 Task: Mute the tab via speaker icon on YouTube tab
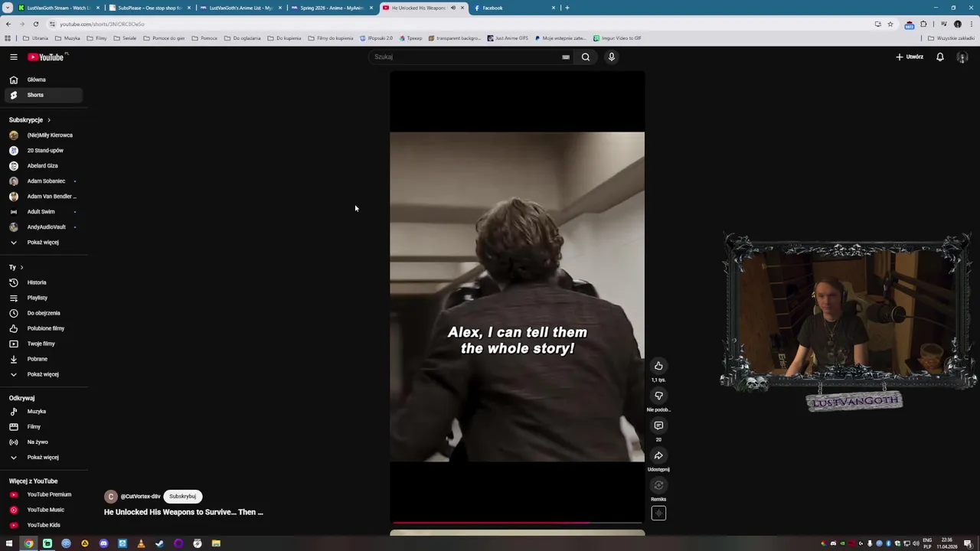tap(452, 8)
